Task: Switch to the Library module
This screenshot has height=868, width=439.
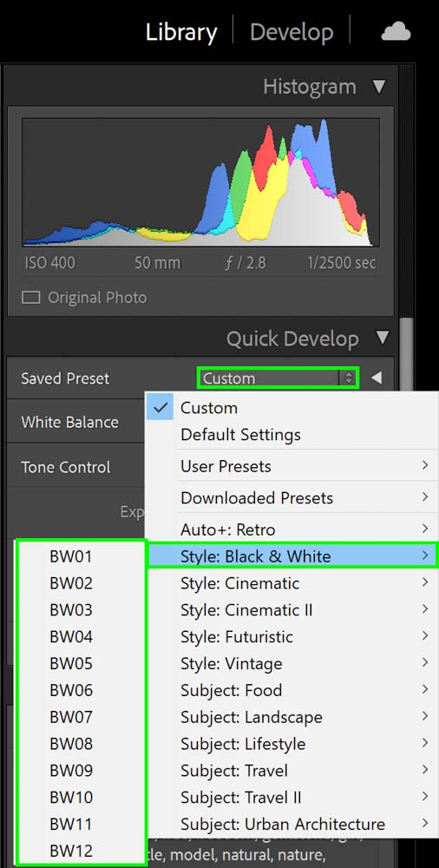Action: [181, 32]
